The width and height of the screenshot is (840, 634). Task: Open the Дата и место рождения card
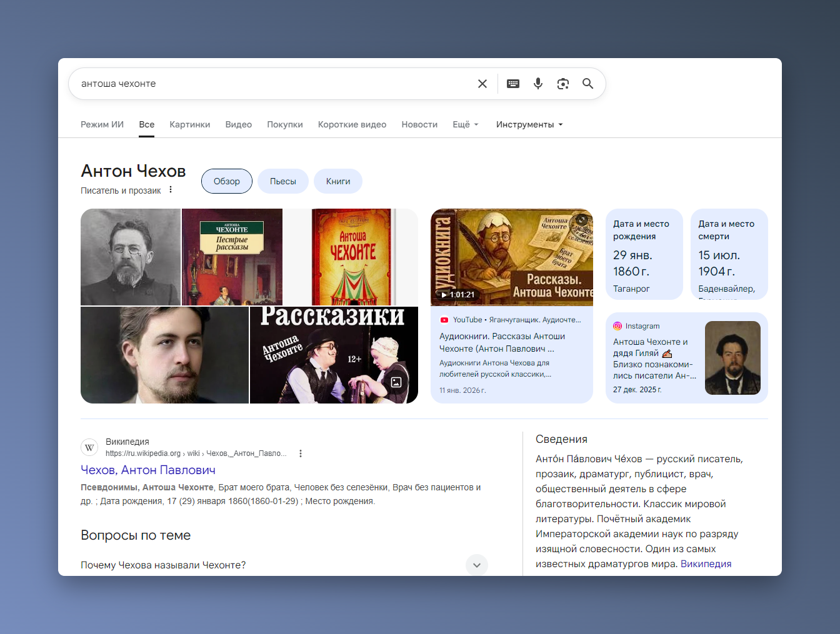(644, 254)
